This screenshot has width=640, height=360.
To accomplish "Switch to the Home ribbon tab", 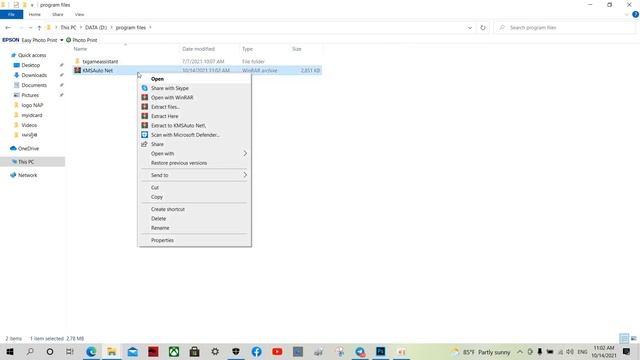I will pos(35,14).
